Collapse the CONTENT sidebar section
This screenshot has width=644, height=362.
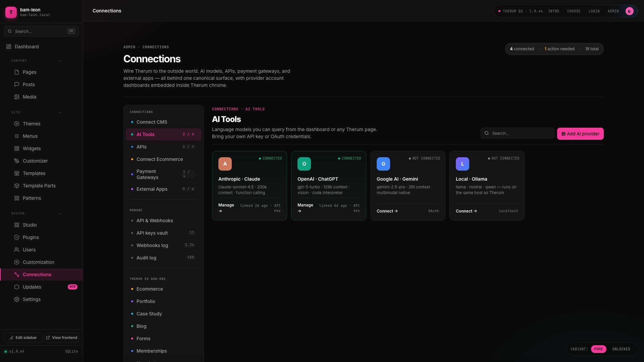[60, 61]
